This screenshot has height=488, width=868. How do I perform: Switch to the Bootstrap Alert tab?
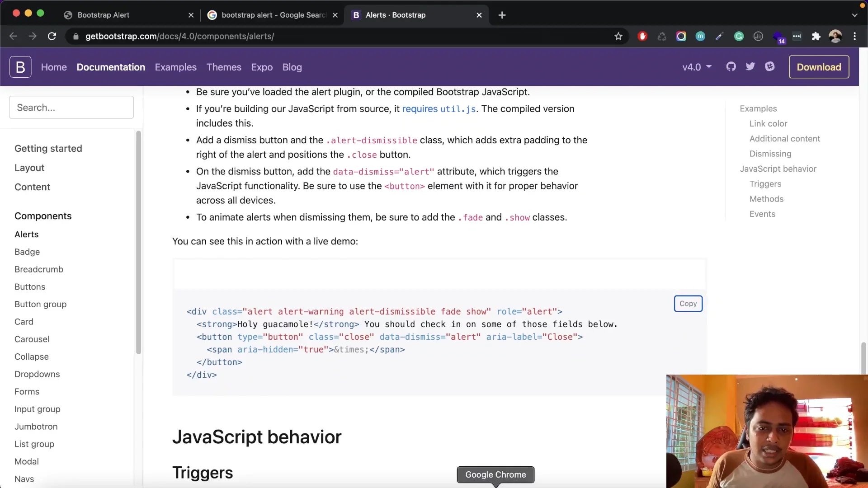[x=129, y=15]
